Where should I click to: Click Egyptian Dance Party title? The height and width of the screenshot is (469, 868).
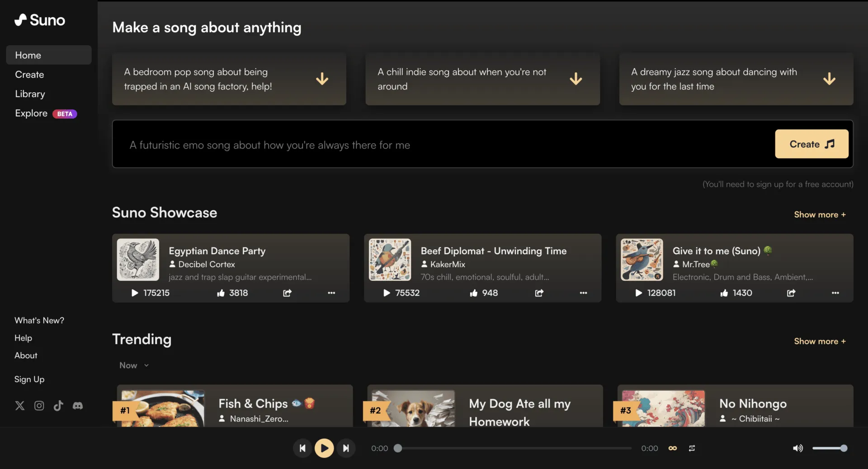pos(217,251)
